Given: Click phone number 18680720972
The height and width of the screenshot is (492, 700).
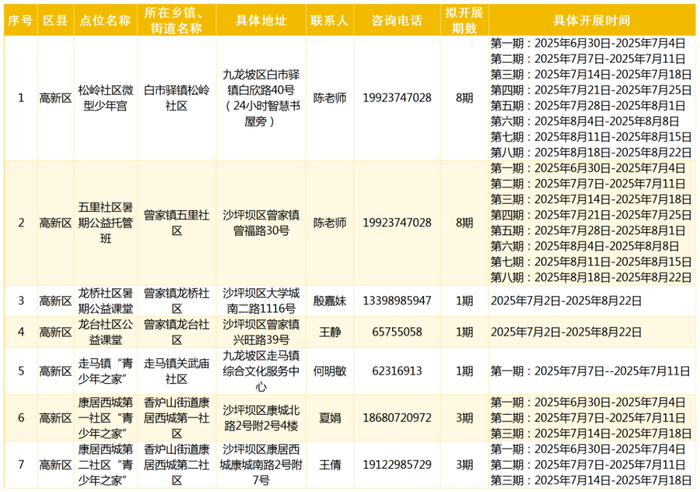Looking at the screenshot, I should pyautogui.click(x=397, y=418).
